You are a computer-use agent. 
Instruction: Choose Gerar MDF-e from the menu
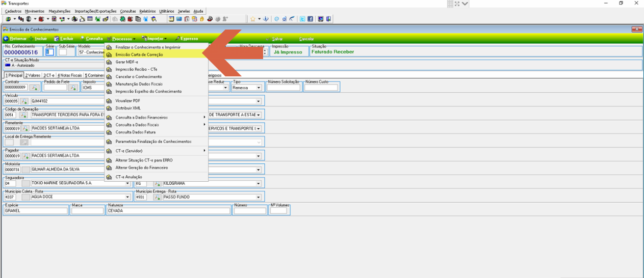click(x=156, y=62)
